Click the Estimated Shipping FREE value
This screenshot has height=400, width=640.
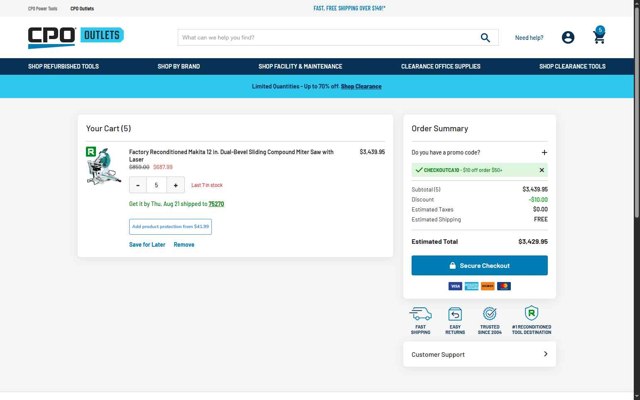click(x=541, y=220)
